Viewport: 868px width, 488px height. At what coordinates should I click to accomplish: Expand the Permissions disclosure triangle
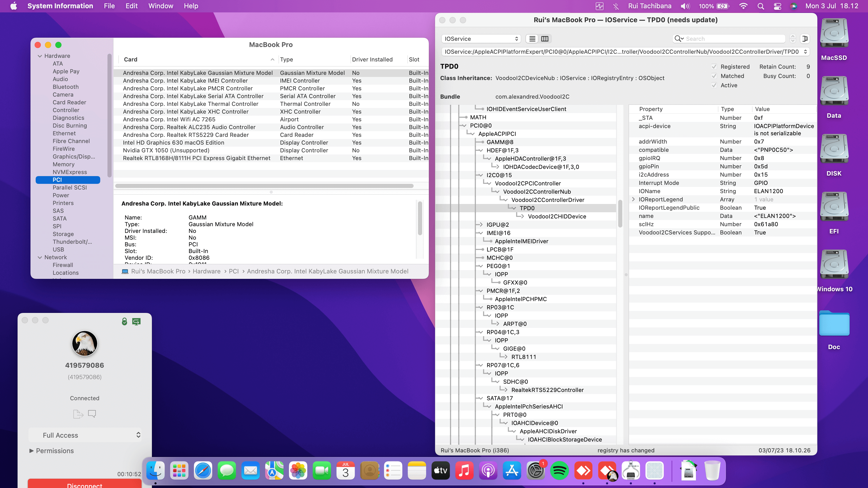tap(31, 451)
